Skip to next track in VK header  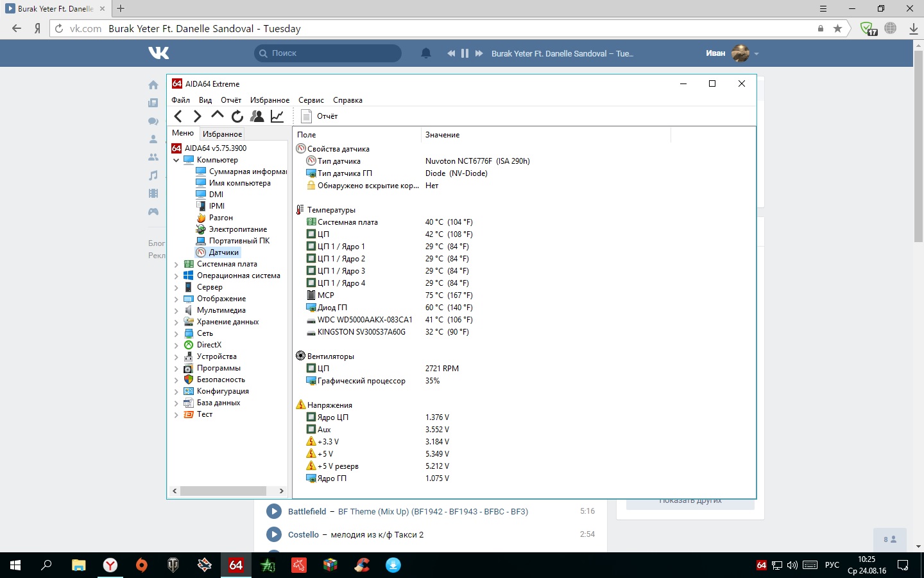(479, 53)
